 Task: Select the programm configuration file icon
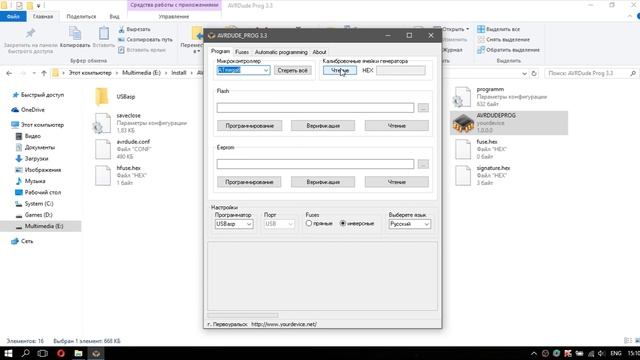[x=462, y=97]
